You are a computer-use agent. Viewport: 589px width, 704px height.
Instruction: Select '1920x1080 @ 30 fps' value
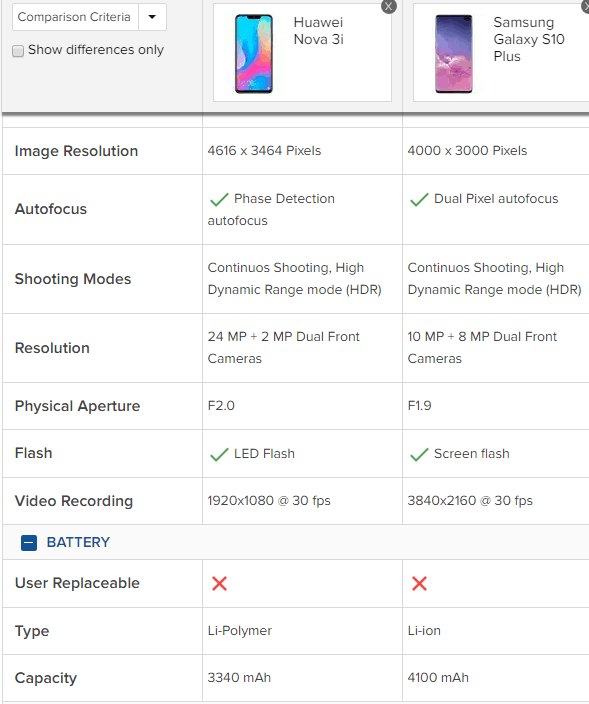coord(269,501)
